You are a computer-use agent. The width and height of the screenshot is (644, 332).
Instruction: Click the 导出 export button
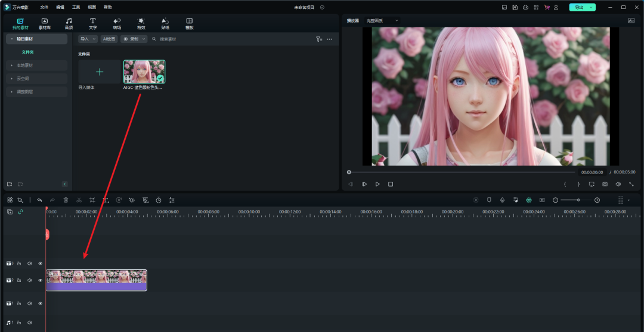click(578, 7)
